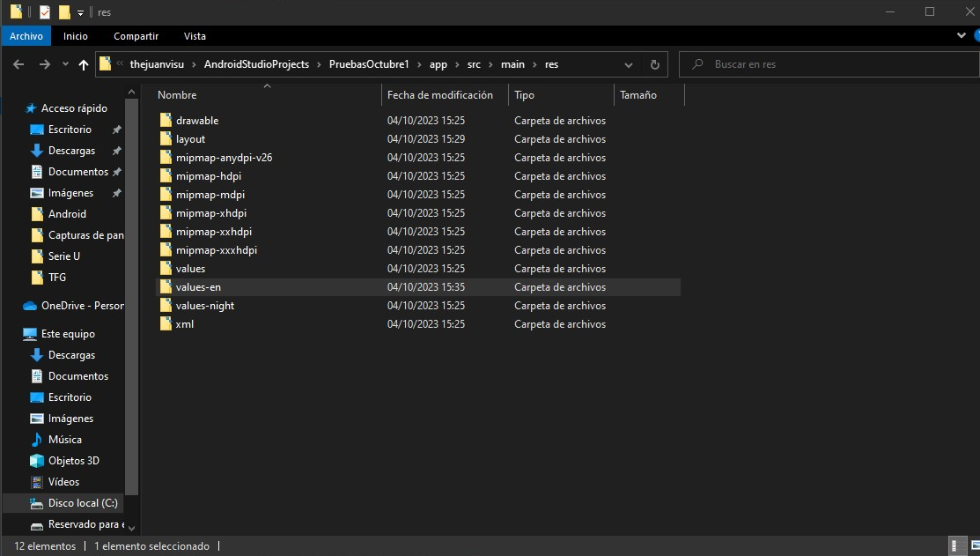Sort by the Fecha de modificación column
The height and width of the screenshot is (556, 980).
(x=440, y=95)
